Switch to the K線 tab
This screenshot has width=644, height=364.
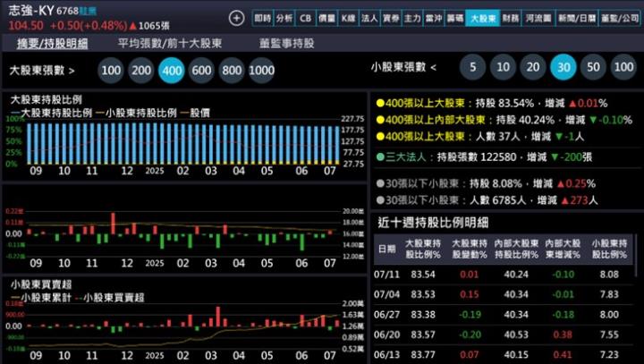click(x=348, y=18)
